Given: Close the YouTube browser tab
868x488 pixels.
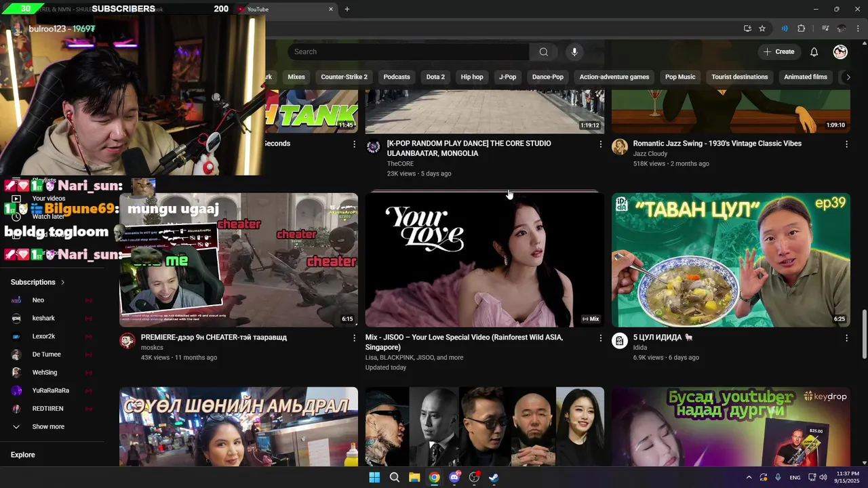Looking at the screenshot, I should [x=331, y=9].
